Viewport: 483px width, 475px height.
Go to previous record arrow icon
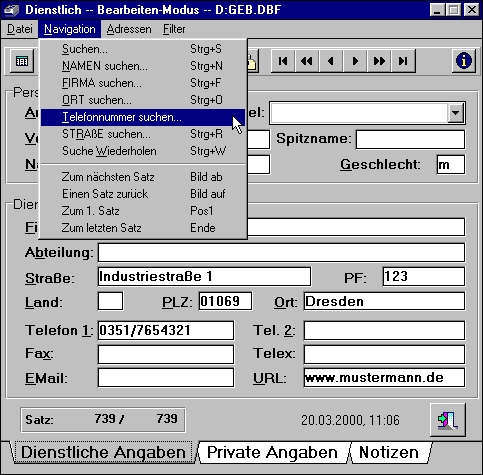pyautogui.click(x=331, y=61)
